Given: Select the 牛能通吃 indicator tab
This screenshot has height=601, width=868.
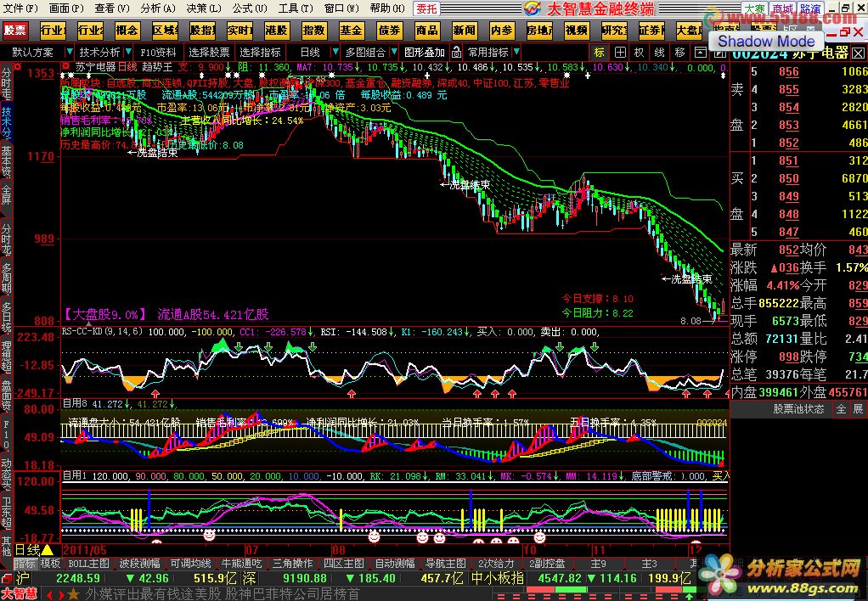Looking at the screenshot, I should tap(241, 564).
